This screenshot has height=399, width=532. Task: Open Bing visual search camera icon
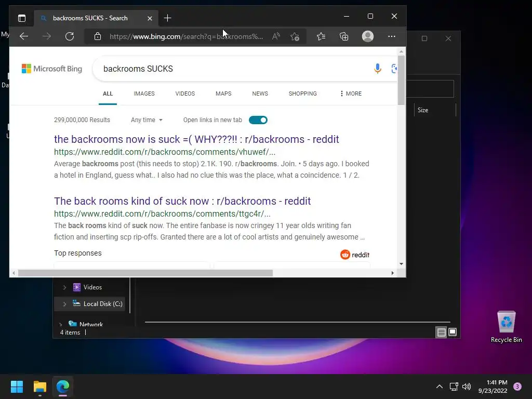click(394, 69)
